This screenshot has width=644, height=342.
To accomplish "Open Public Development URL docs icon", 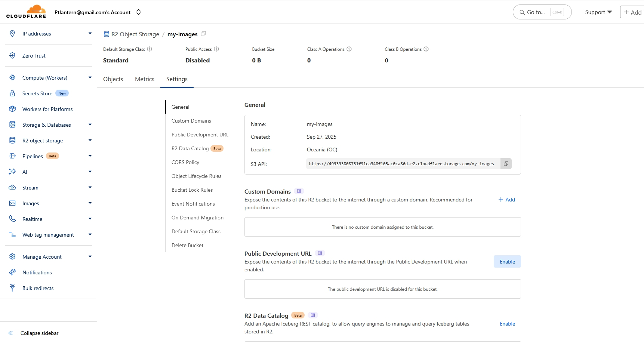I will [x=320, y=253].
